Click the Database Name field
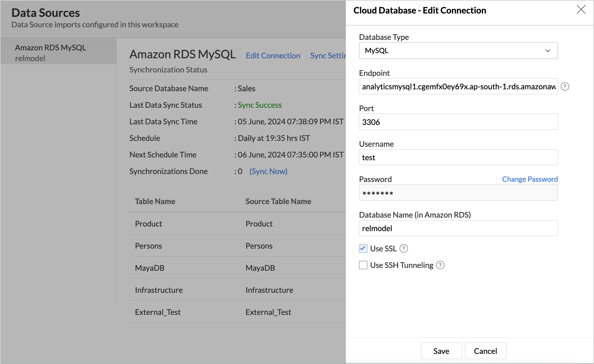This screenshot has height=364, width=594. coord(458,228)
